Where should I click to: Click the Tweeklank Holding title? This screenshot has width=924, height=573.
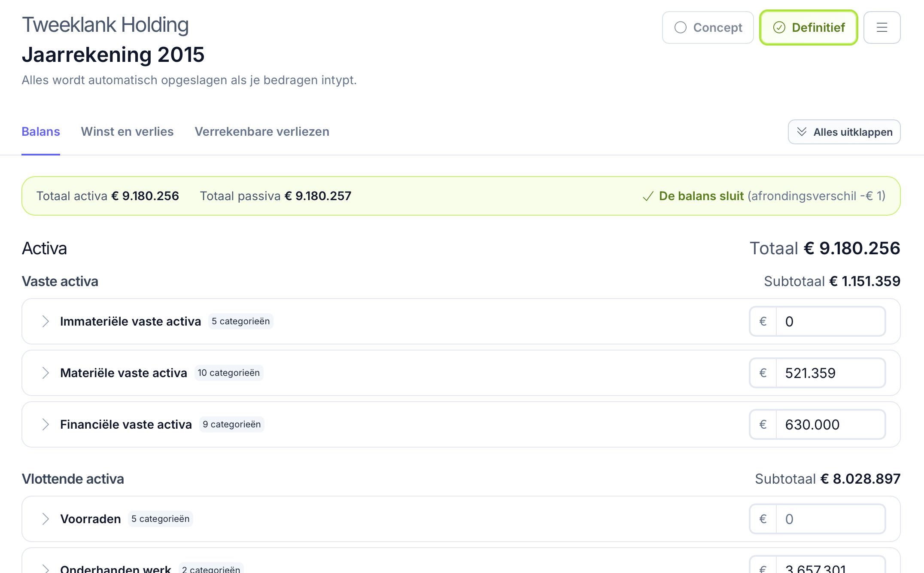pyautogui.click(x=105, y=24)
